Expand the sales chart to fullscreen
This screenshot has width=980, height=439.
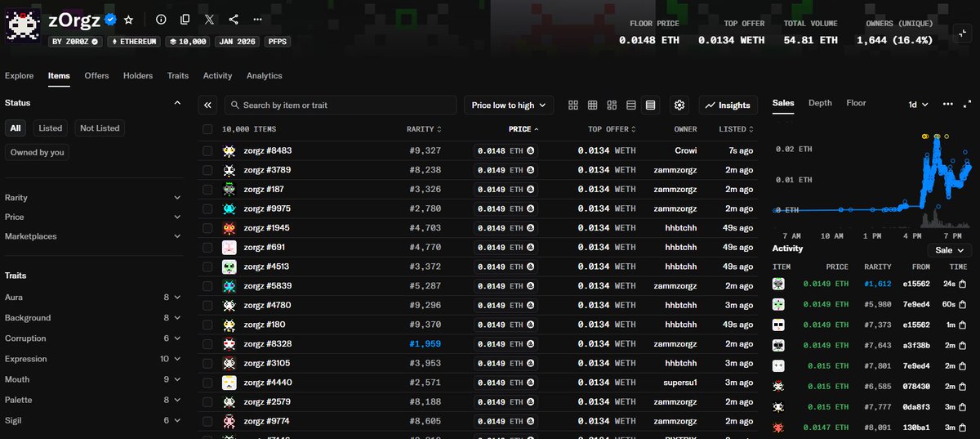click(x=968, y=104)
